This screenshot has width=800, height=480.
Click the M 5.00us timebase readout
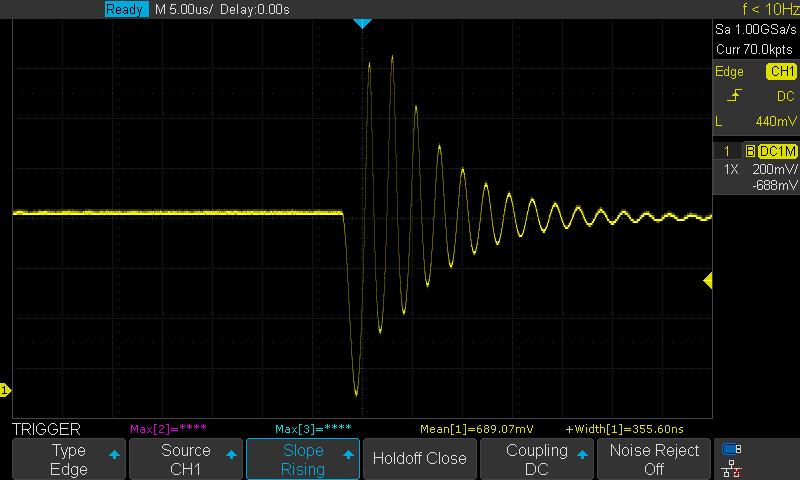[x=185, y=9]
